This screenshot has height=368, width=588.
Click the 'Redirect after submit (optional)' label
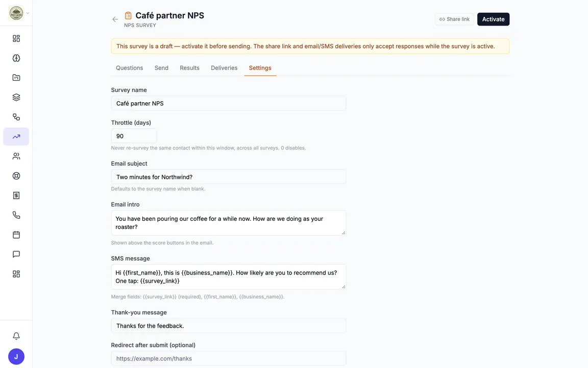153,345
